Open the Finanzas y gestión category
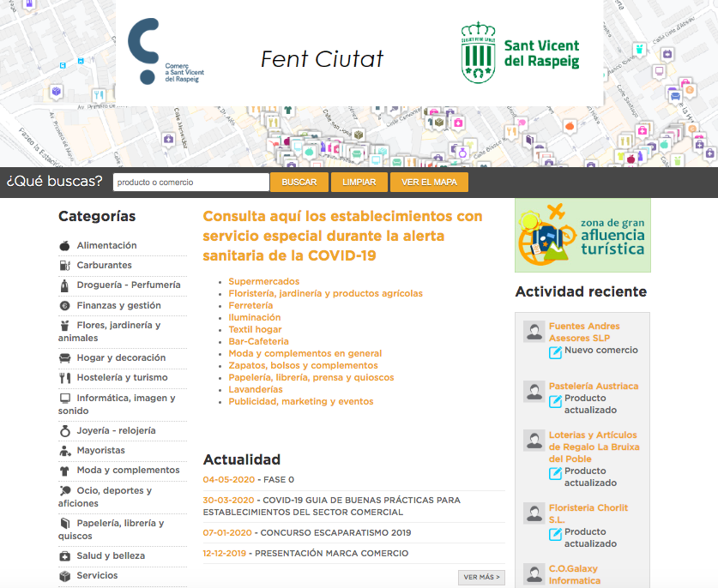 (x=119, y=306)
